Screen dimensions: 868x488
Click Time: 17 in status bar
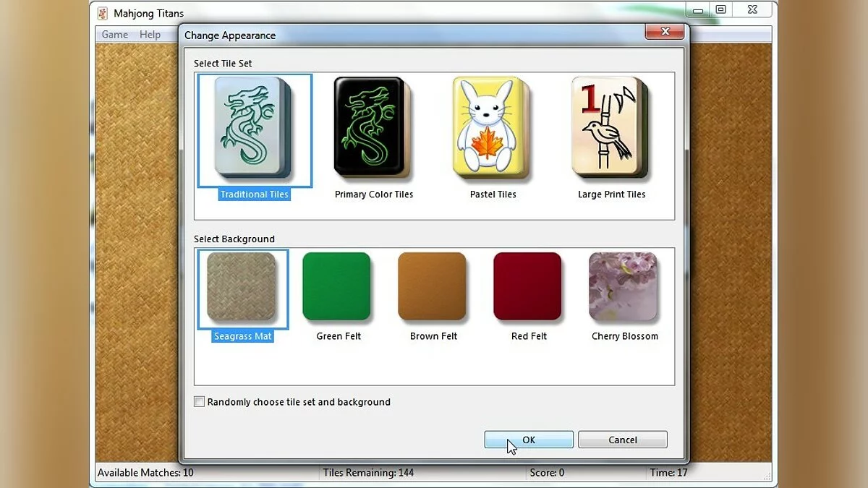coord(668,473)
